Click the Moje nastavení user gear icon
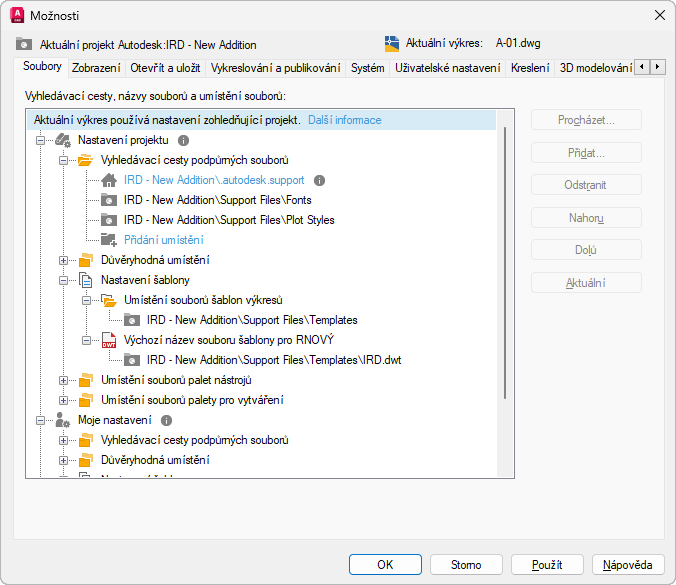Viewport: 676px width, 585px height. 62,421
